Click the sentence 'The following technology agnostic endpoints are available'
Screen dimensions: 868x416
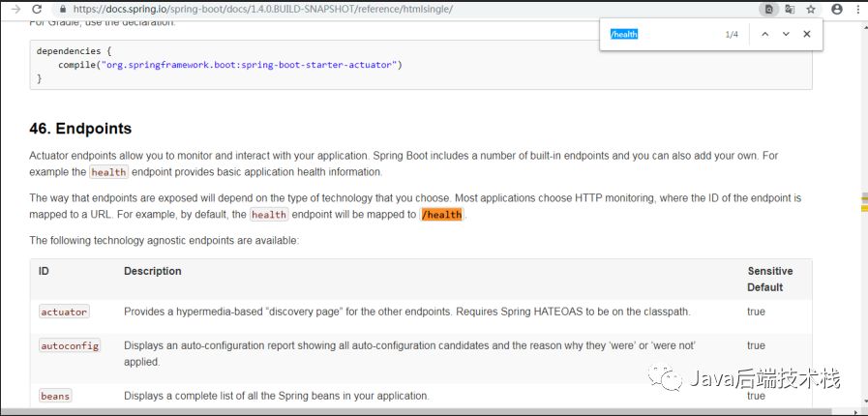(x=164, y=241)
